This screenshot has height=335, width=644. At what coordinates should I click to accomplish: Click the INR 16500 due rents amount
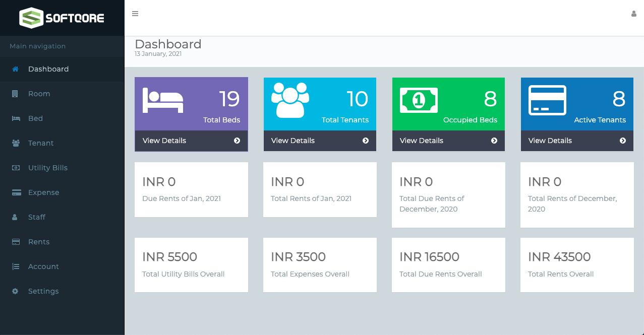pyautogui.click(x=429, y=257)
